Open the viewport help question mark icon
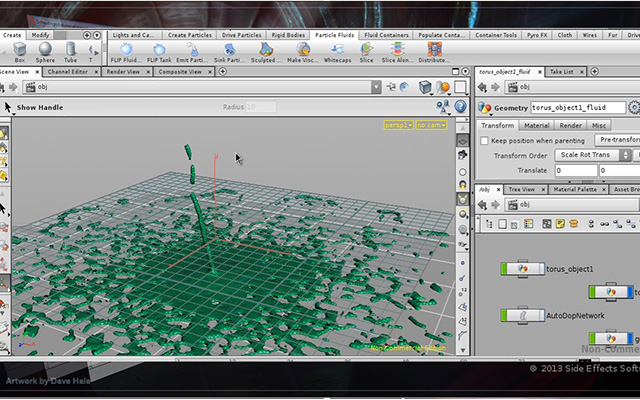 click(460, 107)
